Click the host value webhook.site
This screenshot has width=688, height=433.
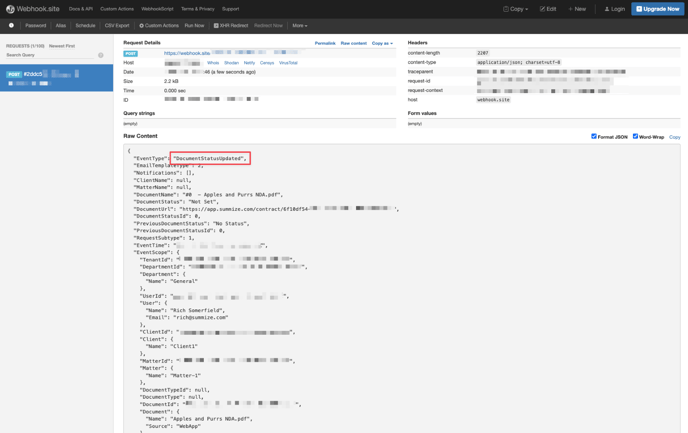click(493, 100)
